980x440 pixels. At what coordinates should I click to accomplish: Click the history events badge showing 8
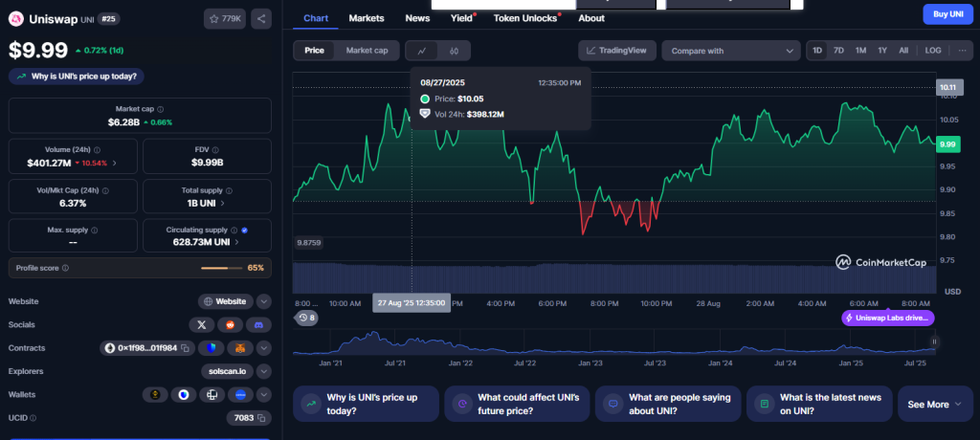306,317
